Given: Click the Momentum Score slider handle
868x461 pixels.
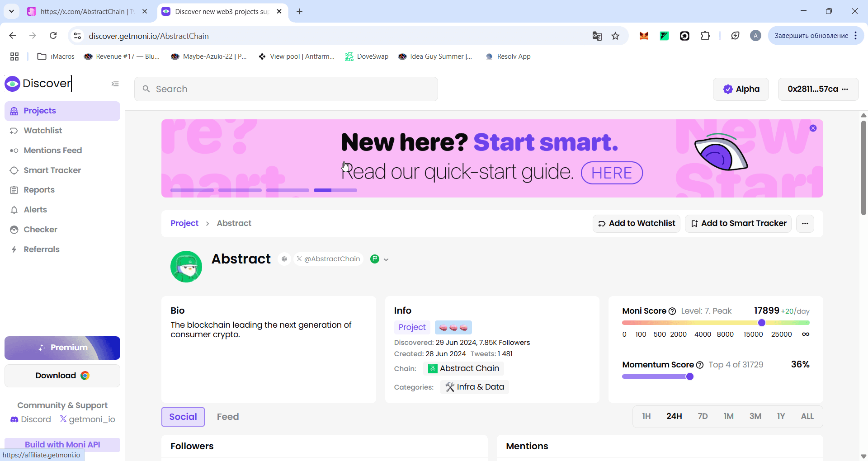Looking at the screenshot, I should point(690,376).
